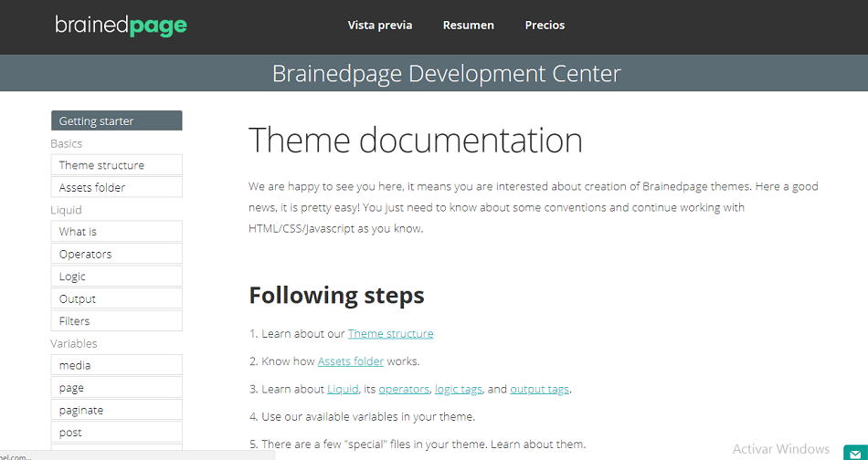Viewport: 868px width, 460px height.
Task: Open the paginate variable page
Action: [x=116, y=410]
